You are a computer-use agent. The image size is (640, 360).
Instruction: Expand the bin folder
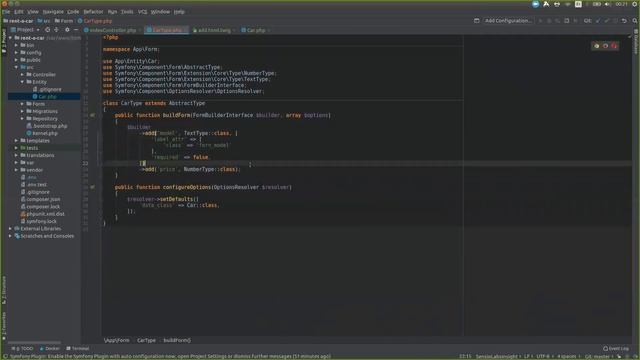pyautogui.click(x=16, y=45)
